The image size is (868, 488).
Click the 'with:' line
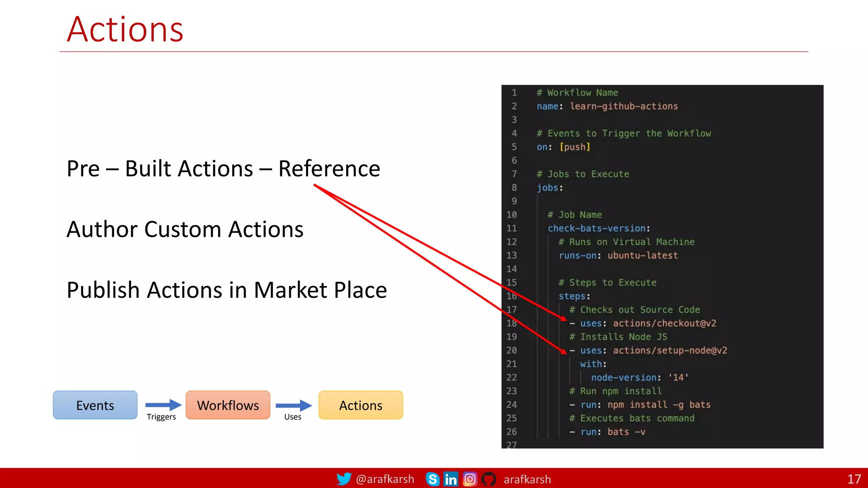[593, 364]
